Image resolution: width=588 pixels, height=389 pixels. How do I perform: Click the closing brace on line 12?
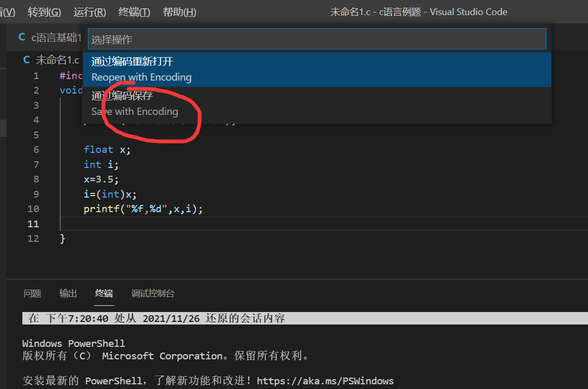click(62, 239)
